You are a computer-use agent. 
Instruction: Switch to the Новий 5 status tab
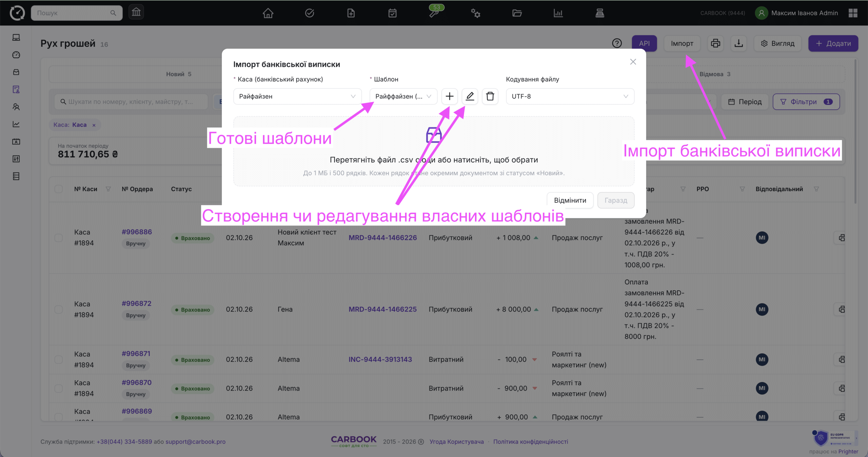[x=179, y=74]
